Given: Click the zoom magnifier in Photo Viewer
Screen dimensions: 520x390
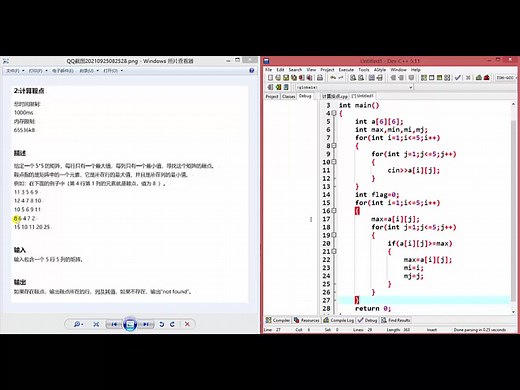Looking at the screenshot, I should point(78,324).
